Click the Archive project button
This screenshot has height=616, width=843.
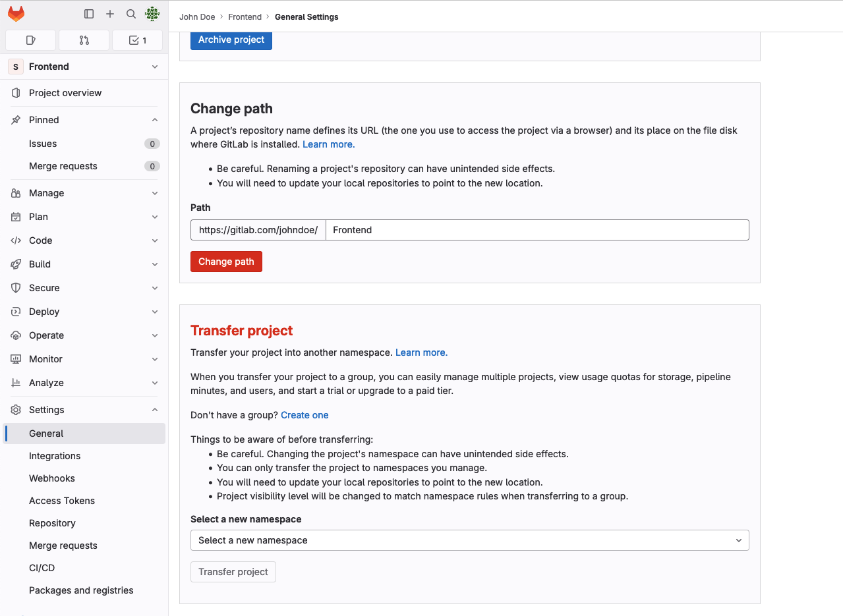[x=231, y=40]
